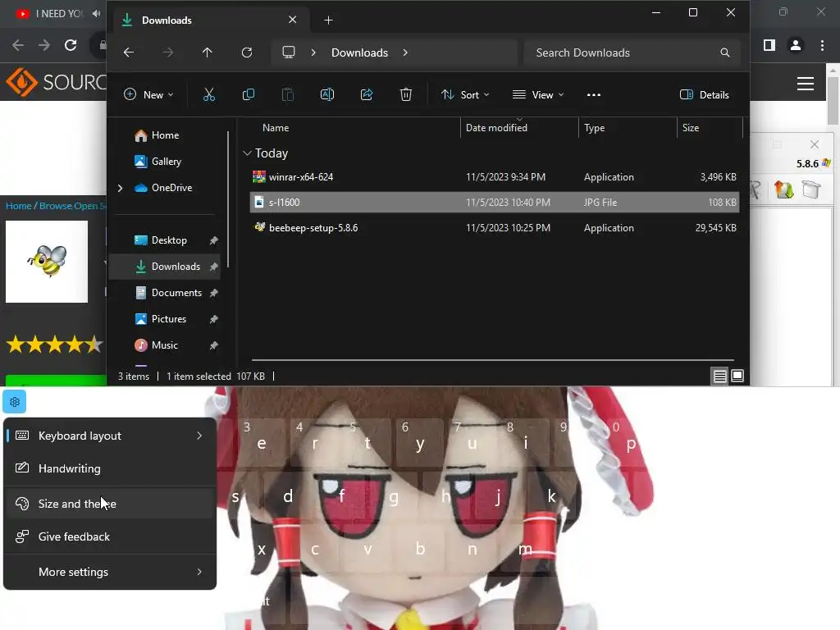The height and width of the screenshot is (630, 840).
Task: Close the Downloads tab
Action: click(x=293, y=20)
